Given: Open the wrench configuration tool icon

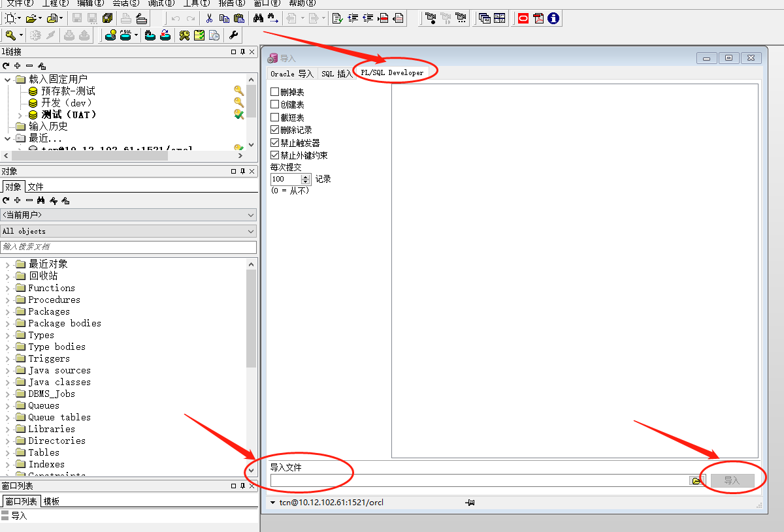Looking at the screenshot, I should coord(233,35).
